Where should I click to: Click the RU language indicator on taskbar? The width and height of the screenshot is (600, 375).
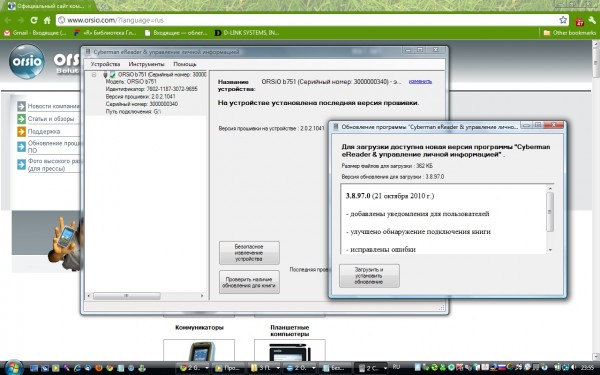coord(396,367)
